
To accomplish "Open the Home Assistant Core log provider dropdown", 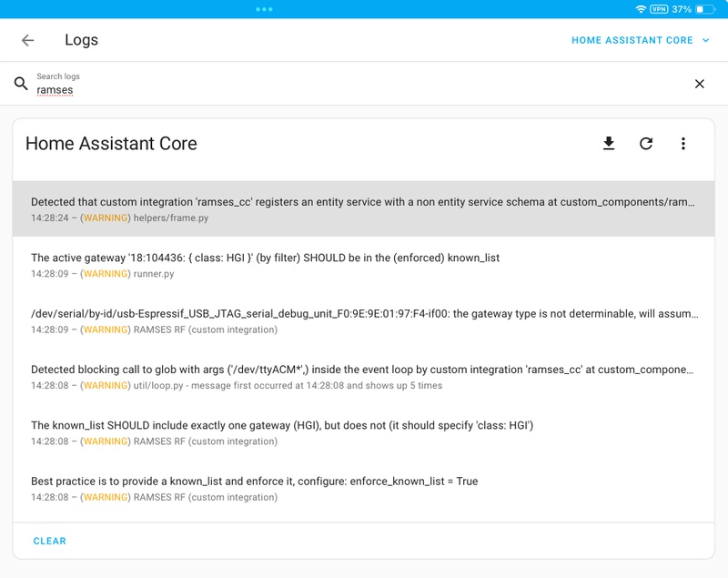I will (641, 40).
